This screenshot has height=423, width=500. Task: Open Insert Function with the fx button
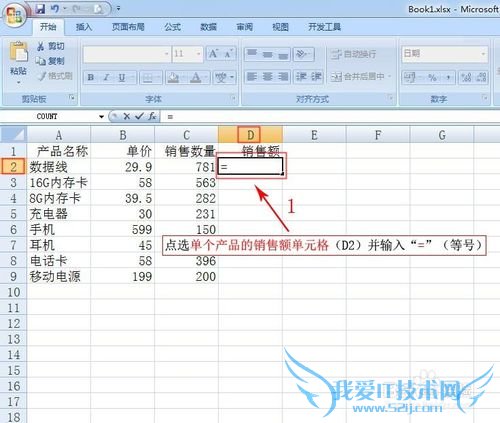[x=152, y=116]
